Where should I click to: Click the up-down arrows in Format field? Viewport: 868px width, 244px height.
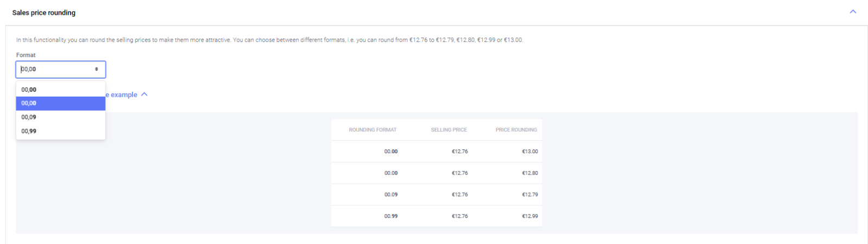click(x=97, y=70)
